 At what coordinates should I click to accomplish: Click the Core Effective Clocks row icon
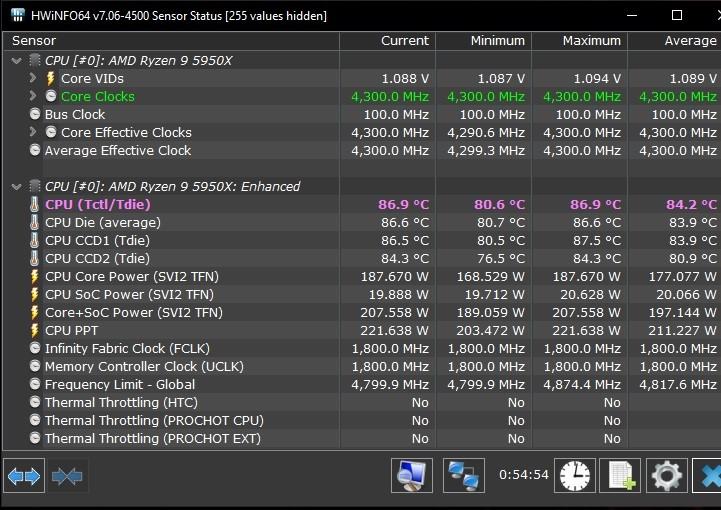(x=51, y=132)
